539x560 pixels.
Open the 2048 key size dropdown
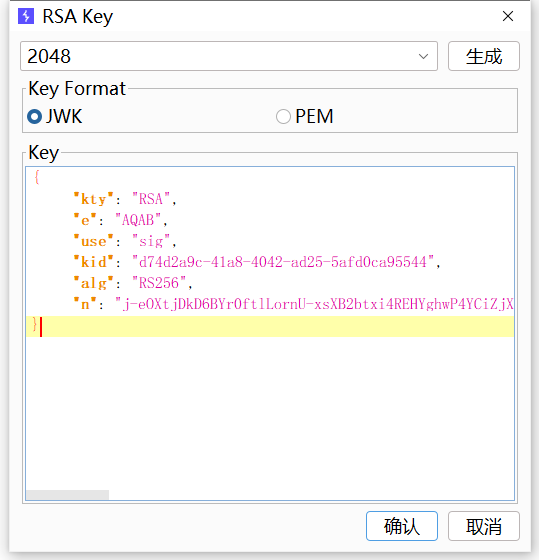[229, 56]
